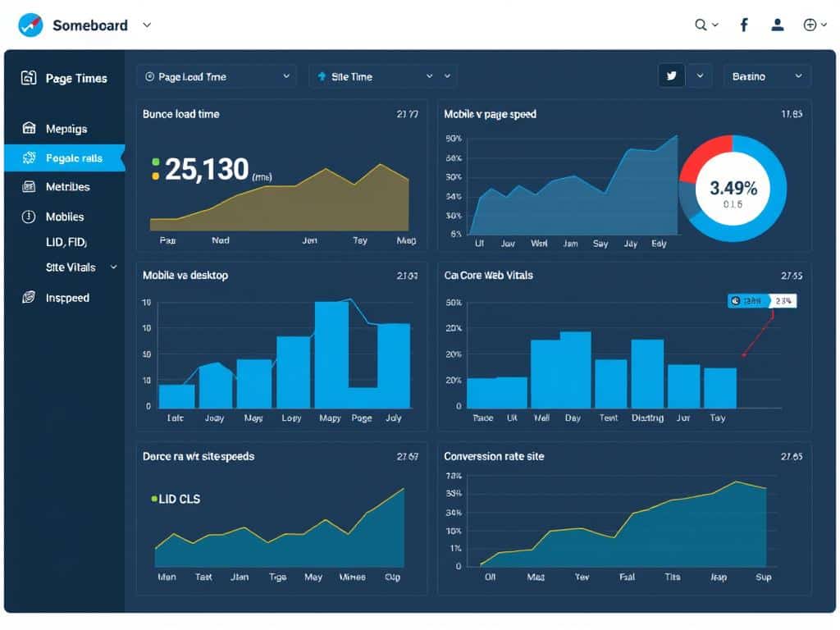Image resolution: width=840 pixels, height=630 pixels.
Task: Click the Inspeed sidebar icon
Action: tap(29, 297)
